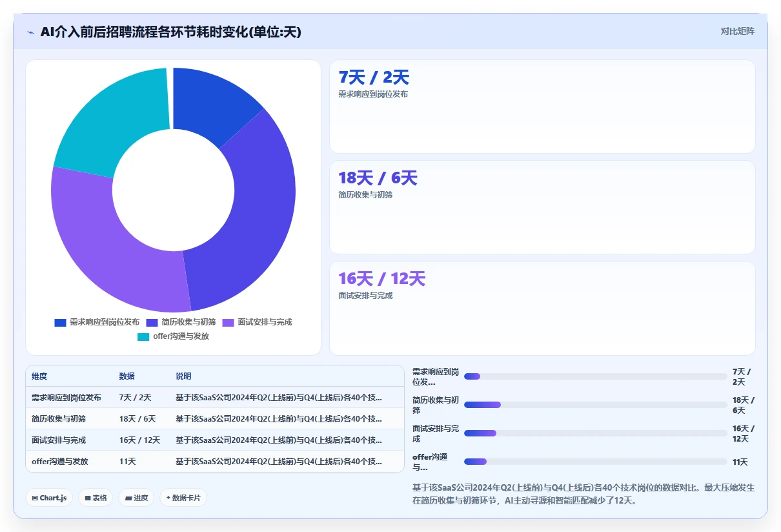The image size is (781, 532).
Task: Select the 16天 / 12天 data card
Action: coord(542,308)
